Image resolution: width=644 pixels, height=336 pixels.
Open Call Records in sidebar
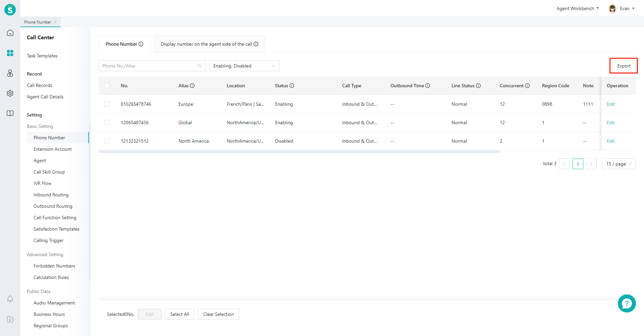(40, 85)
